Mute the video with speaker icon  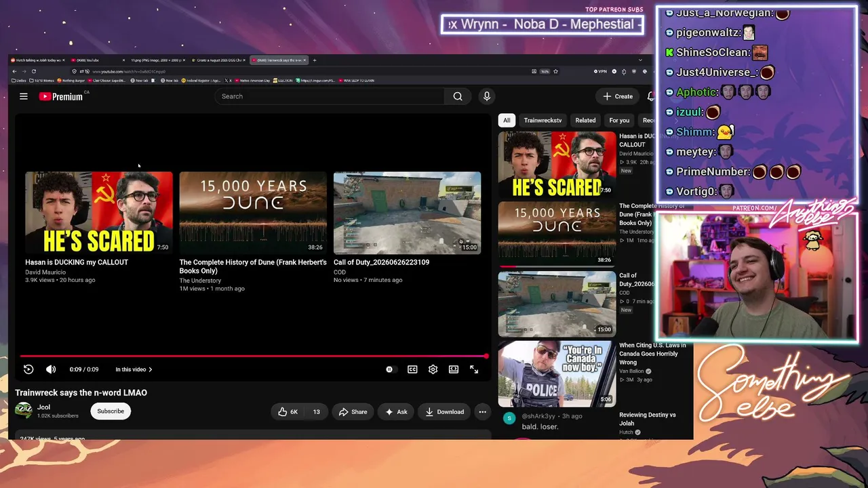coord(51,369)
